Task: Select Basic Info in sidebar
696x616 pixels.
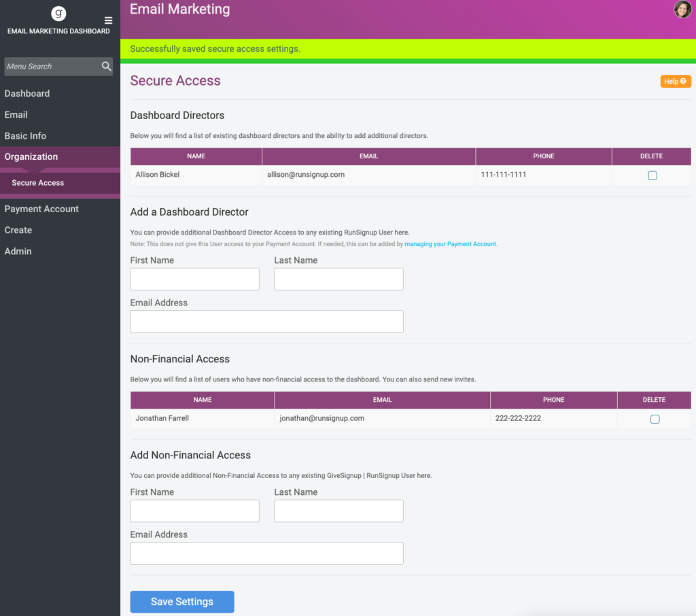Action: (25, 136)
